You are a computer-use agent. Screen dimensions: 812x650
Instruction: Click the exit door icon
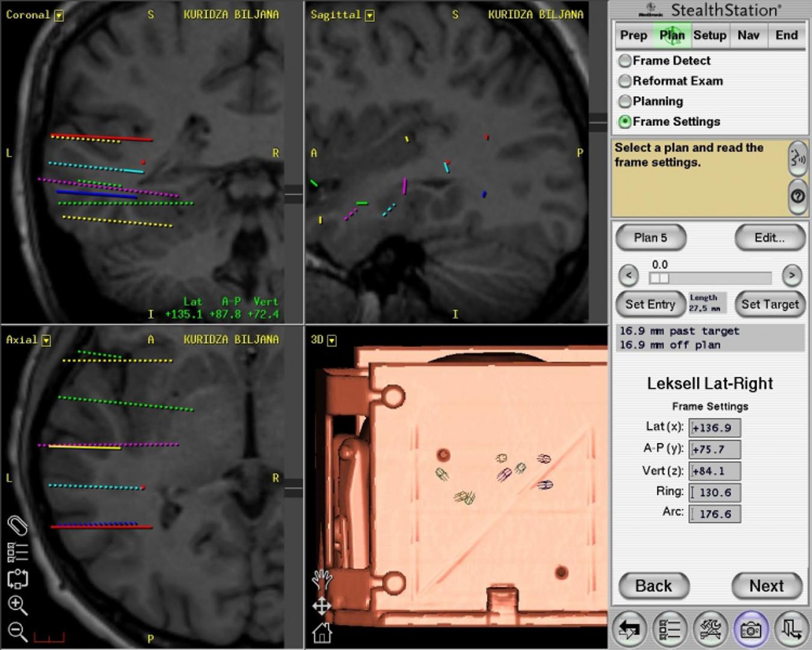pos(790,630)
